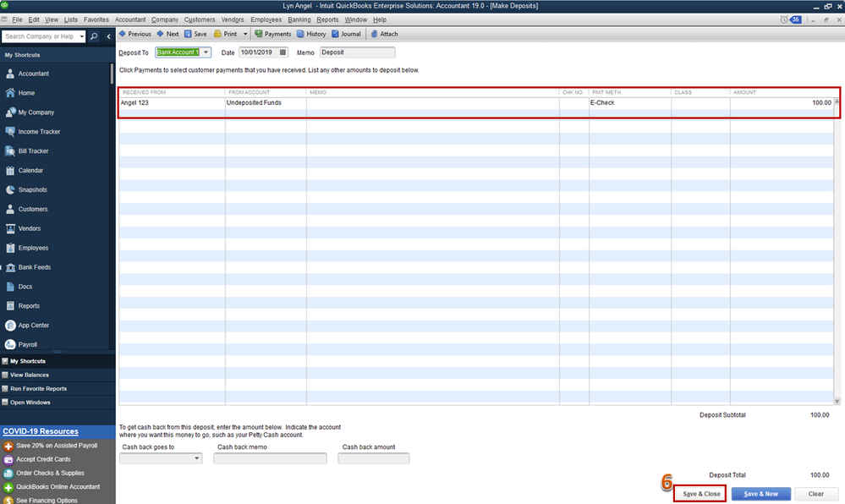This screenshot has height=504, width=845.
Task: Open the reminders clock icon
Action: click(x=783, y=19)
